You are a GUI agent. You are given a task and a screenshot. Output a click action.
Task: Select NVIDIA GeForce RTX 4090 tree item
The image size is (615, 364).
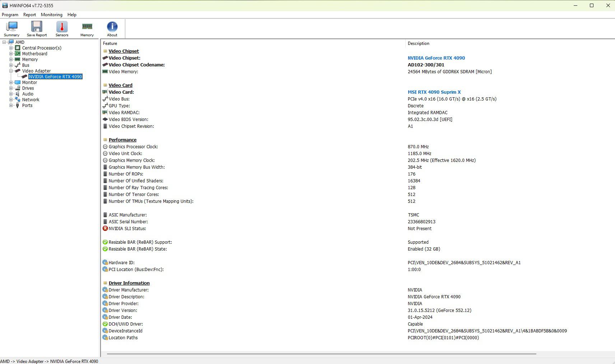click(55, 76)
